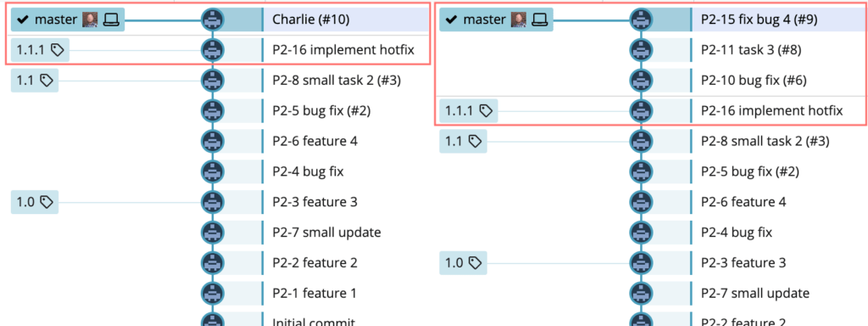The image size is (868, 326).
Task: Select the 1.1.1 tag label in left graph
Action: click(x=41, y=50)
